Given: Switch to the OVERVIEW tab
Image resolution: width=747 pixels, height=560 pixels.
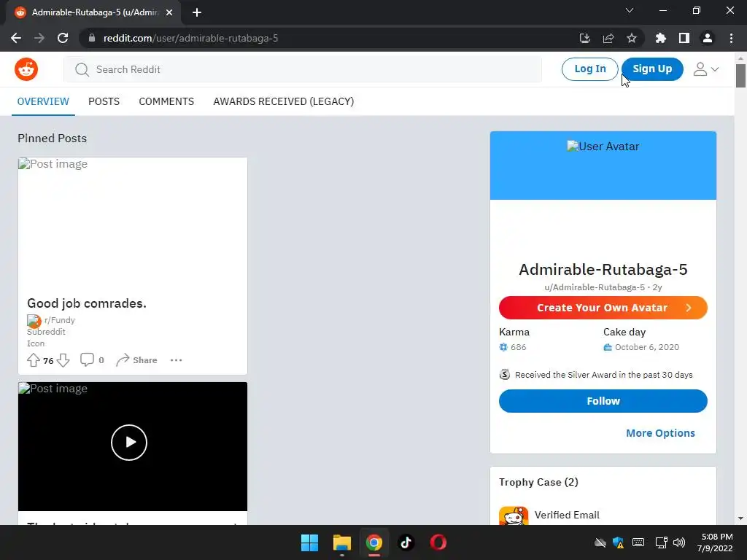Looking at the screenshot, I should (43, 101).
